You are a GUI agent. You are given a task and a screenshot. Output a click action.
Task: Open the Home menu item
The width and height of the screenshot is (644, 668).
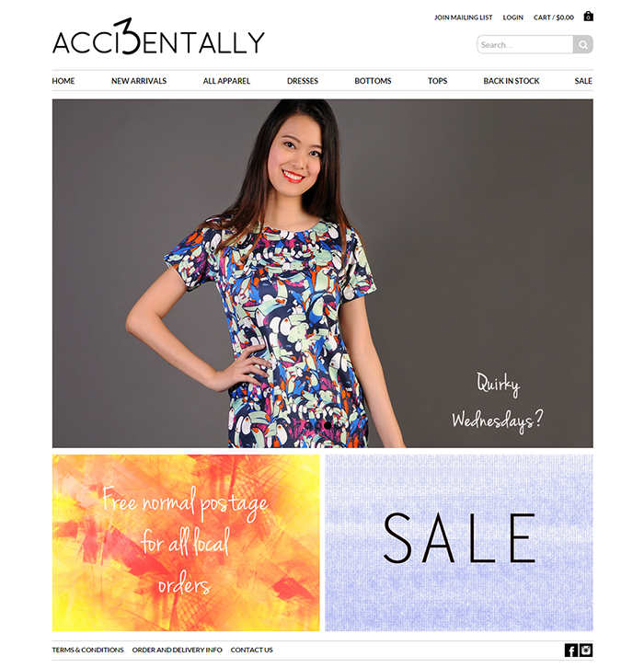point(63,81)
